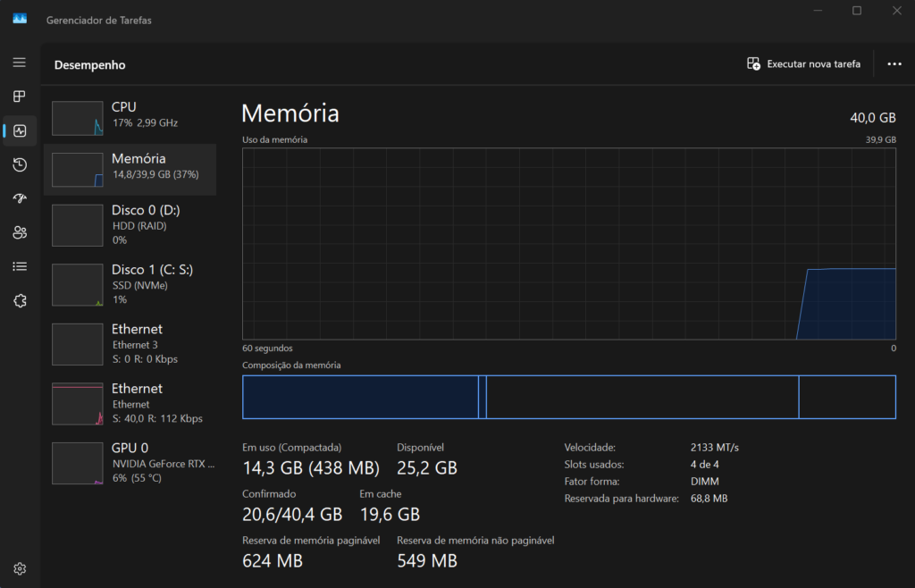The height and width of the screenshot is (588, 915).
Task: Select the GPU 0 NVIDIA entry
Action: [130, 462]
